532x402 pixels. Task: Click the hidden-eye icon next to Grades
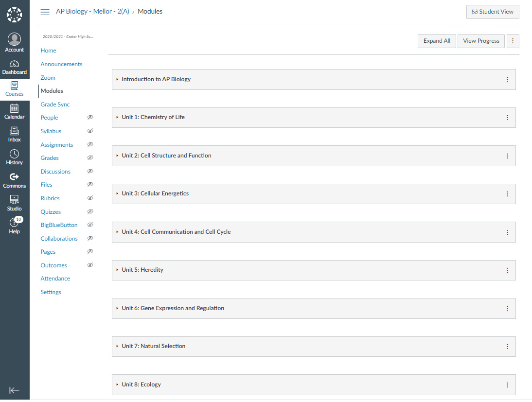pos(90,158)
